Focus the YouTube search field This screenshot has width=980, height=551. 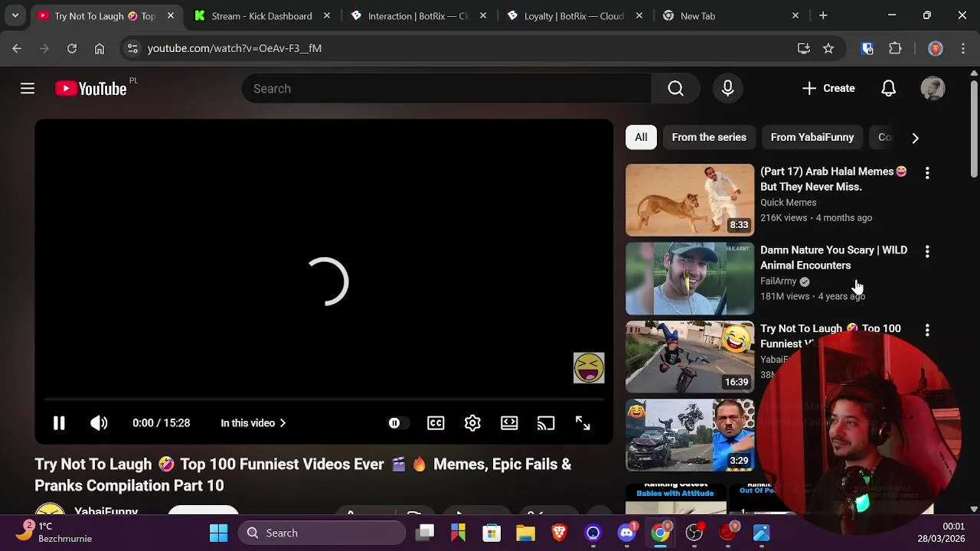pyautogui.click(x=446, y=89)
